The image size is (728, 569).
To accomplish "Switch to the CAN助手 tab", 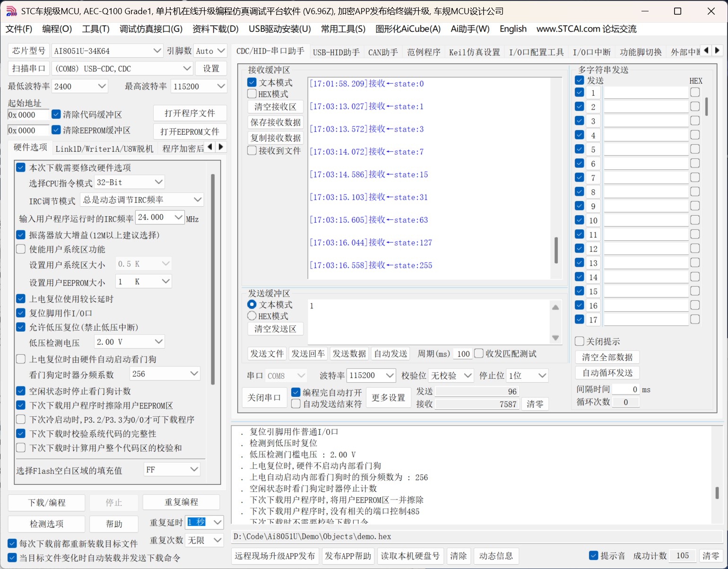I will point(383,52).
